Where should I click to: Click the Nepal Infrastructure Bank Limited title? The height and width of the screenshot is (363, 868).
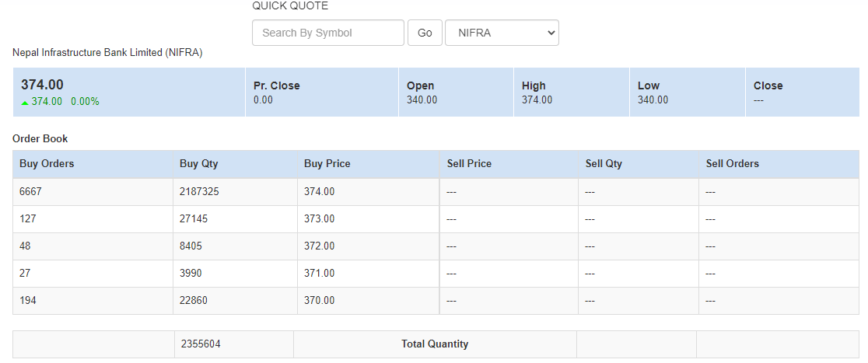pyautogui.click(x=107, y=53)
